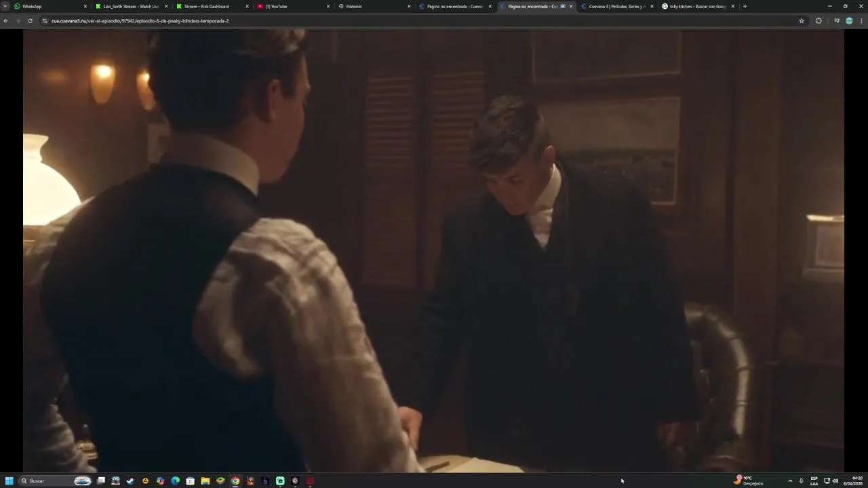Open the network settings tray icon
This screenshot has height=488, width=868.
tap(827, 481)
